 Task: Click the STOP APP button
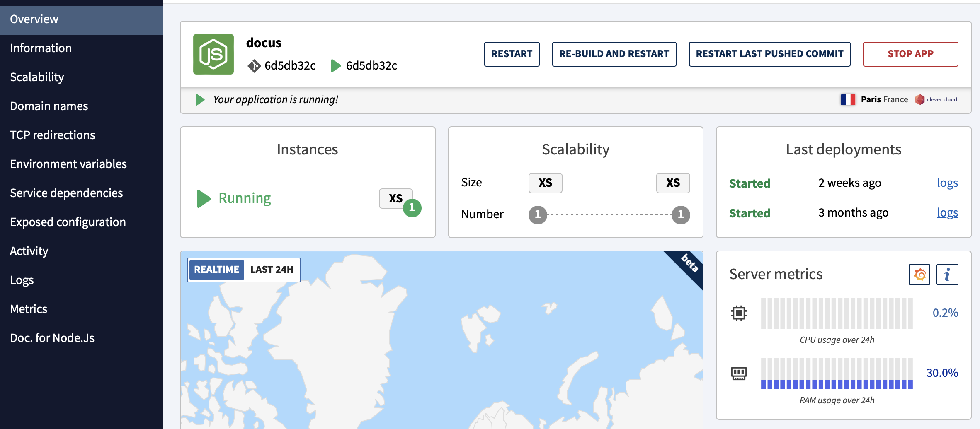[x=910, y=54]
